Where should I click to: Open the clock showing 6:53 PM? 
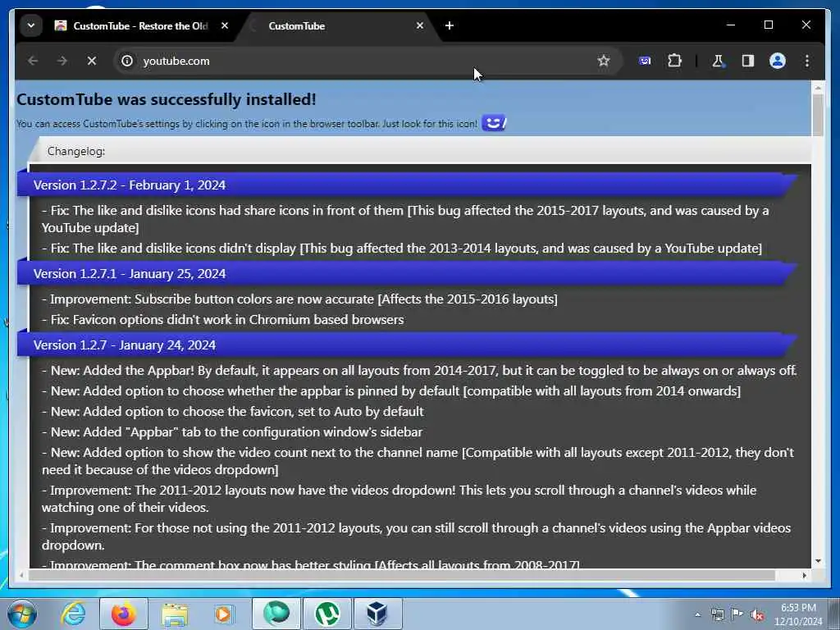pyautogui.click(x=798, y=614)
